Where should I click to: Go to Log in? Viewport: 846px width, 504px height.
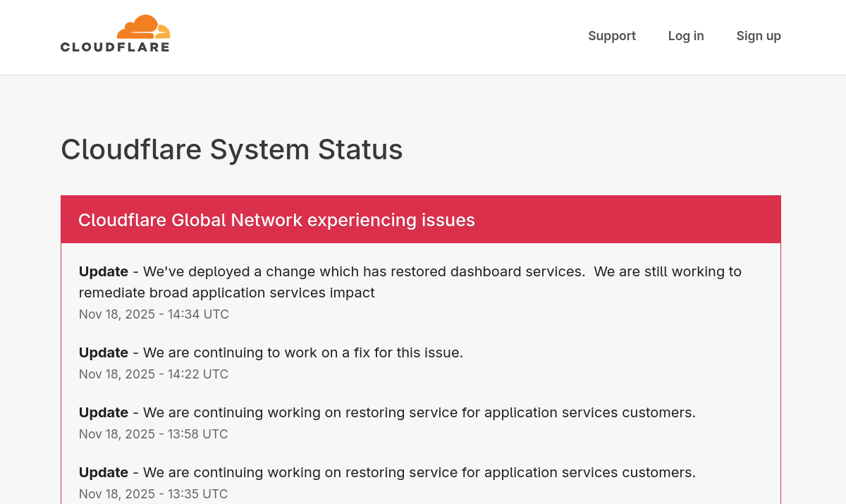pyautogui.click(x=685, y=36)
